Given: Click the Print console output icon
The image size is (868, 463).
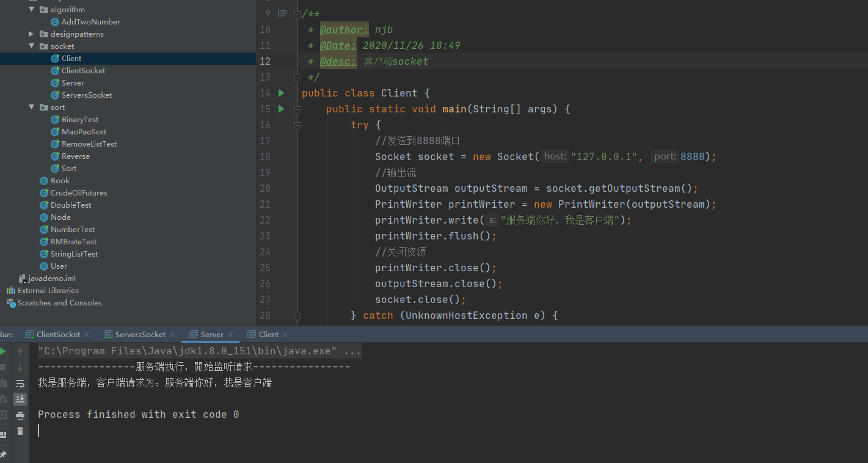Looking at the screenshot, I should pos(20,415).
